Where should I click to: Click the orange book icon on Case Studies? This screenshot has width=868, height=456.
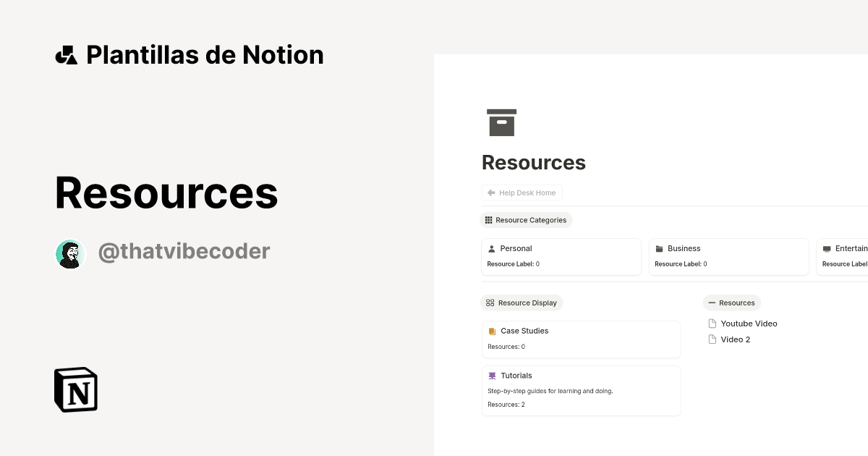coord(493,331)
